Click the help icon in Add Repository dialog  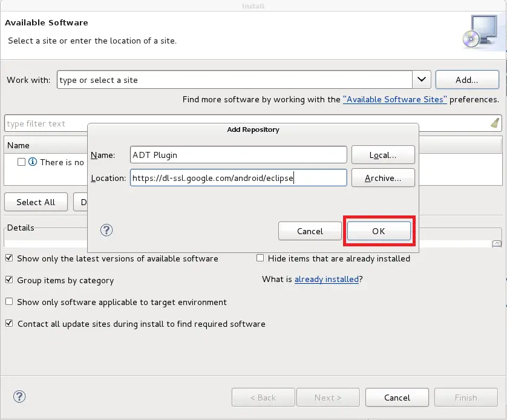click(x=106, y=231)
